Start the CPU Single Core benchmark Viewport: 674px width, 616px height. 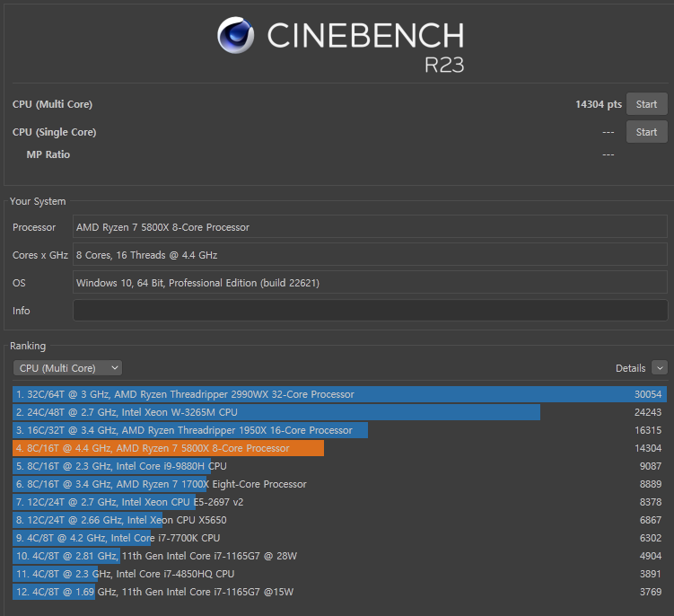pos(646,132)
